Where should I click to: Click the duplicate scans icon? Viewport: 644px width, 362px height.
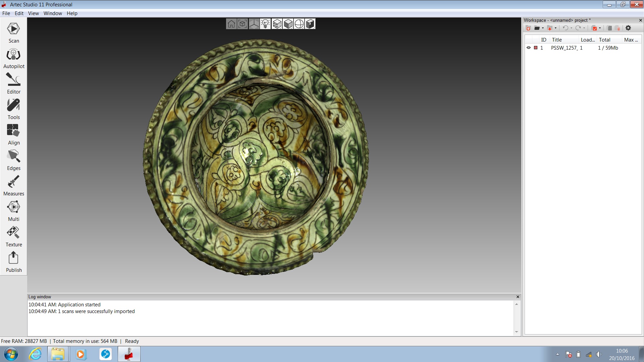(609, 28)
